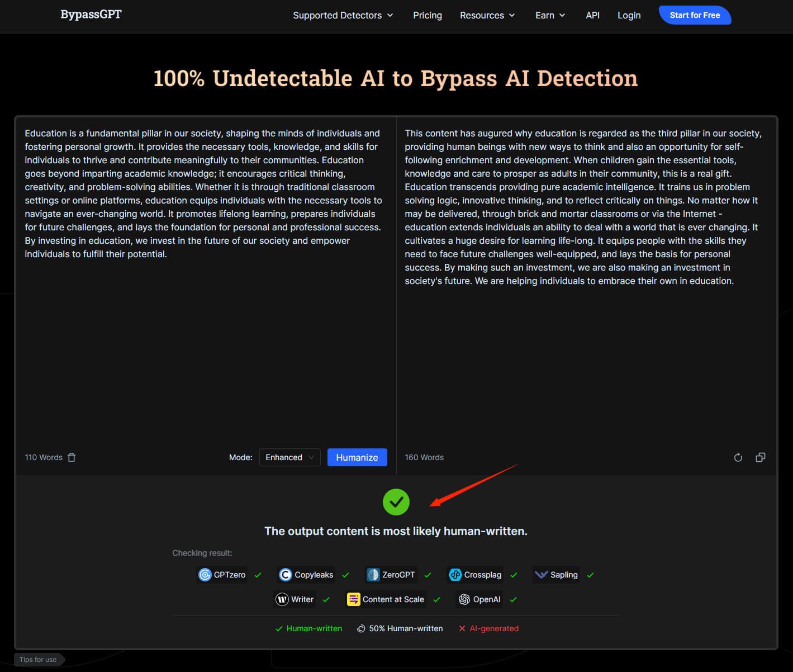Click the ZeroGPT detector badge

point(391,575)
